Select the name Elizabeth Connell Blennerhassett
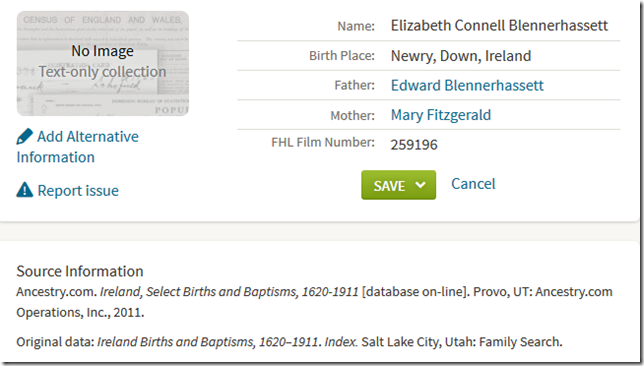This screenshot has height=366, width=644. pos(499,25)
